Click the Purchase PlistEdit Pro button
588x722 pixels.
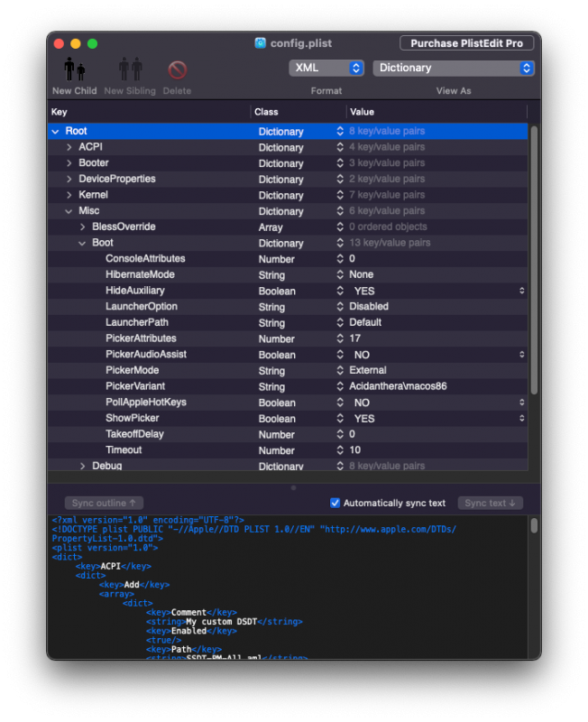click(465, 43)
